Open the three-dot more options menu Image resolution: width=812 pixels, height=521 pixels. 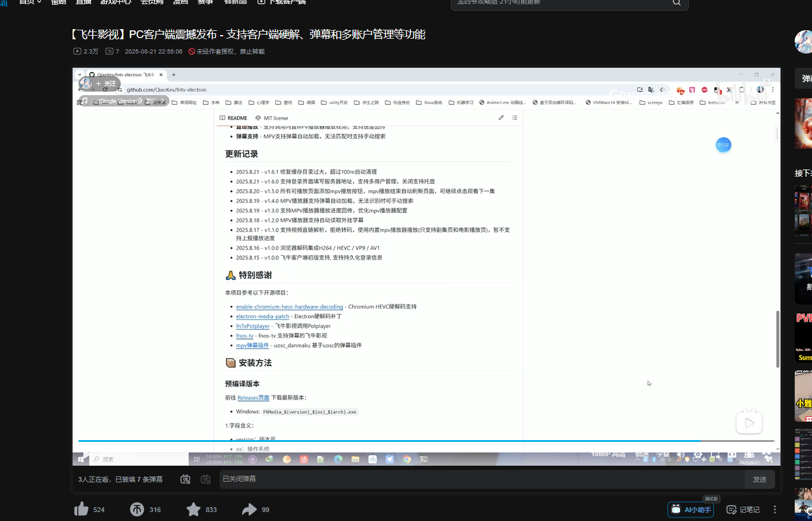coord(775,510)
